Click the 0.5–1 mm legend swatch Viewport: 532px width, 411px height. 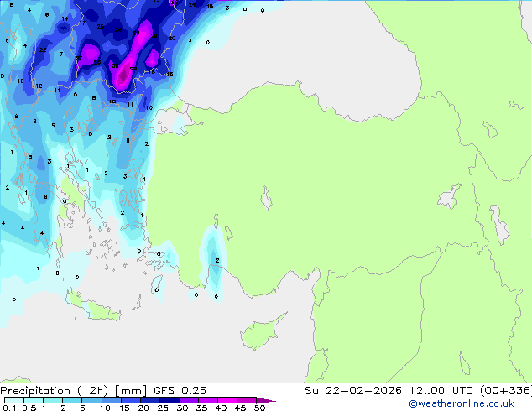(x=34, y=400)
